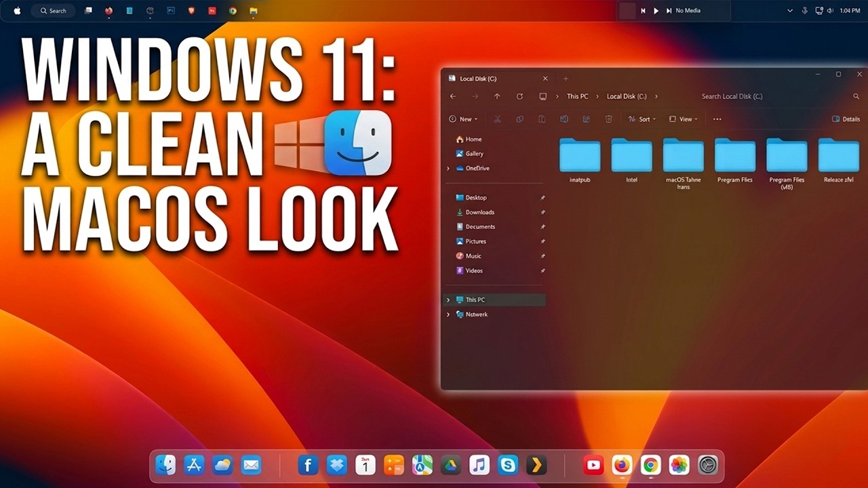
Task: Launch Firefox from the top bar
Action: [x=108, y=11]
